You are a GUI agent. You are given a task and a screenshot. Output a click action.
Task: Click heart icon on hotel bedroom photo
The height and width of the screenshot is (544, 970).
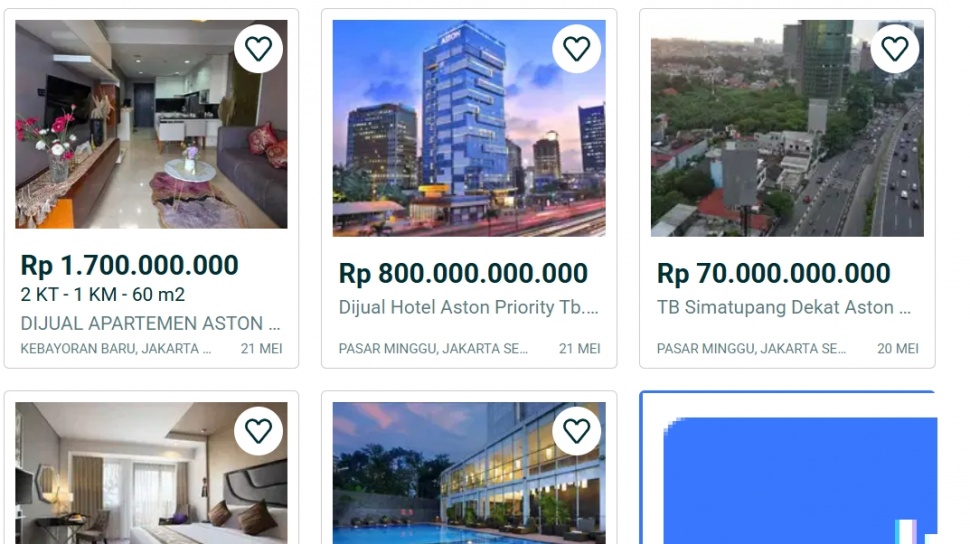pos(259,431)
